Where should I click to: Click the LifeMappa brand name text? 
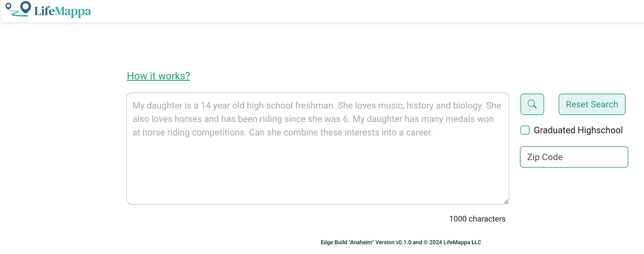click(63, 11)
